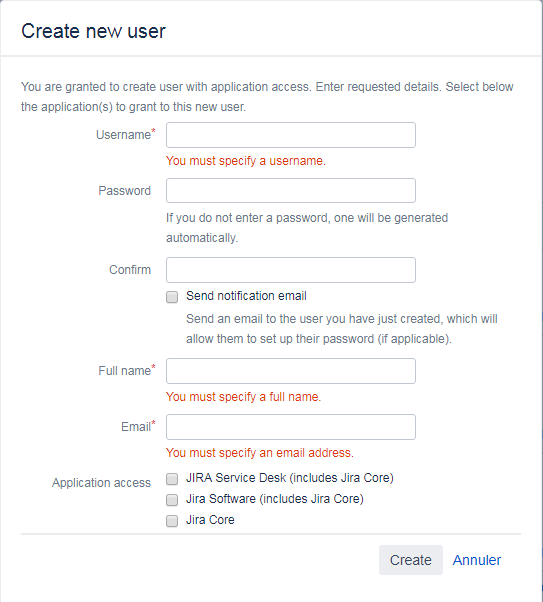
Task: Click the Password field label
Action: [x=124, y=191]
